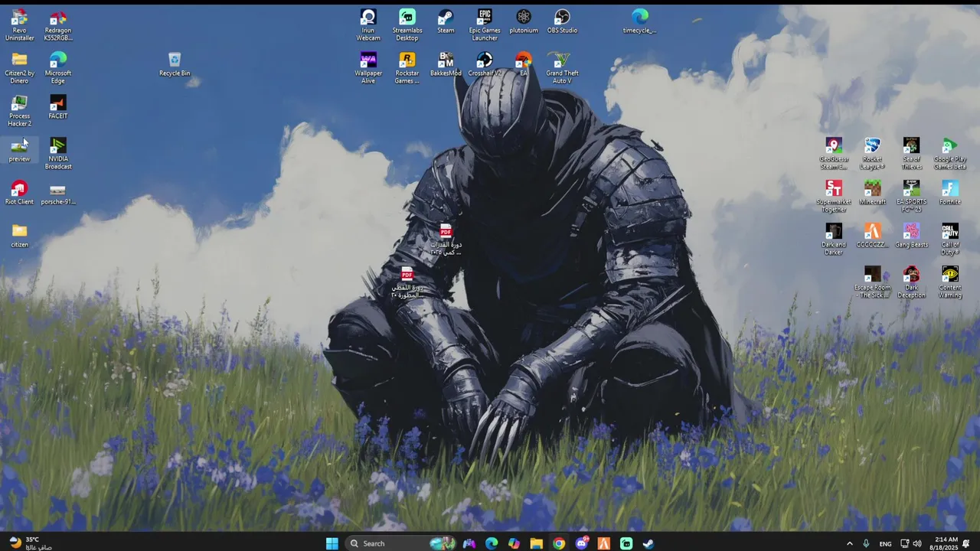Launch BakkesMod shortcut
The image size is (980, 551).
(x=446, y=64)
